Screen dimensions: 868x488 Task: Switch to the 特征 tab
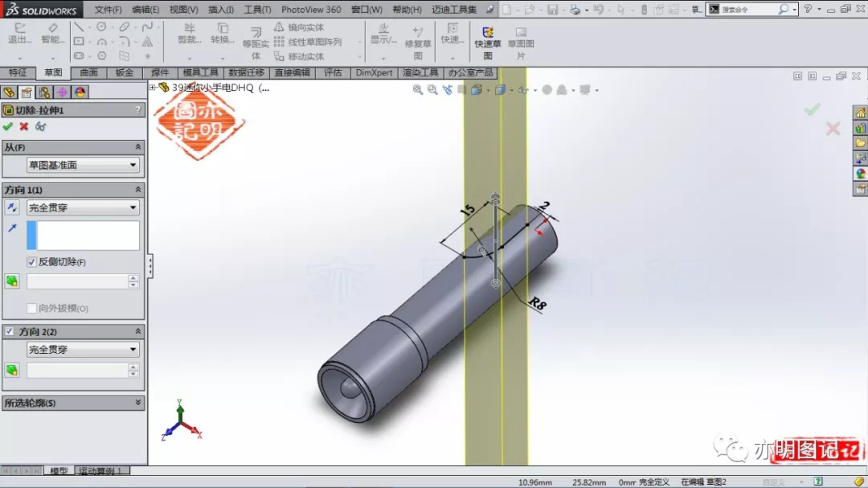18,72
